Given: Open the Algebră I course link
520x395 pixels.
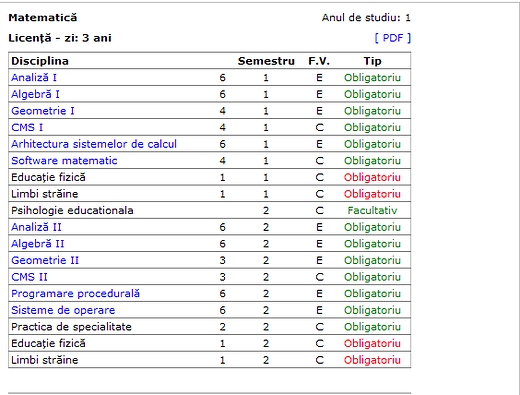Looking at the screenshot, I should coord(35,94).
